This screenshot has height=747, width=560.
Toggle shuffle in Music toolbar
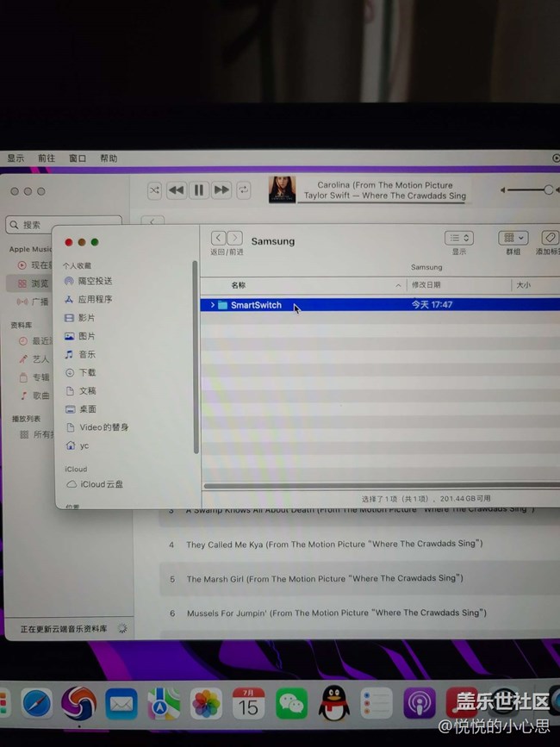coord(154,190)
